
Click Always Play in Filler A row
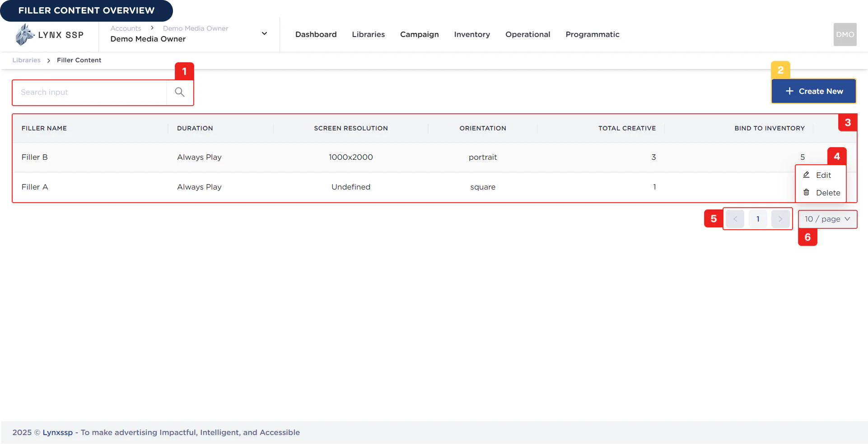tap(199, 187)
